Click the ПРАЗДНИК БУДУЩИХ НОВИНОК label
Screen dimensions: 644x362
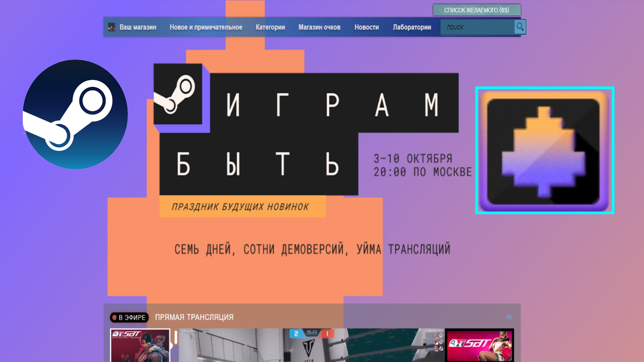pos(240,207)
